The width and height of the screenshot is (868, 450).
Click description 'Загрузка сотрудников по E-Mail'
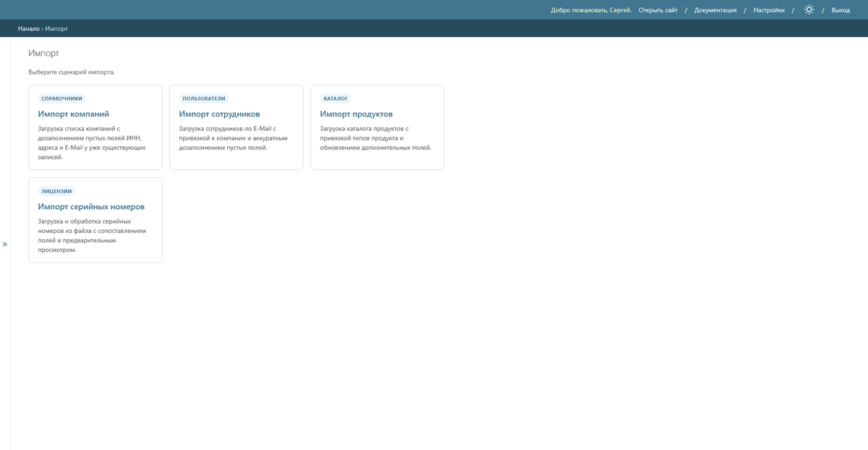click(234, 138)
